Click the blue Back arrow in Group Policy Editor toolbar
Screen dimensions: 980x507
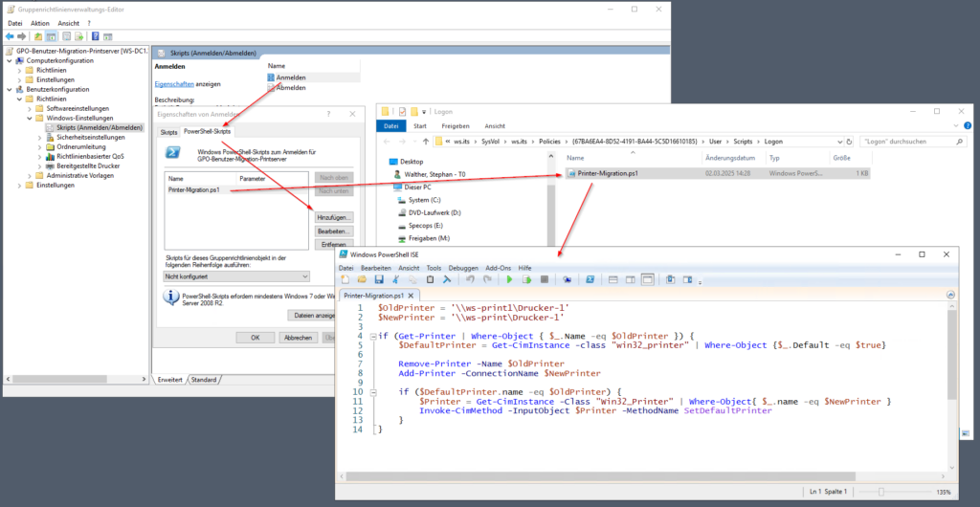10,36
